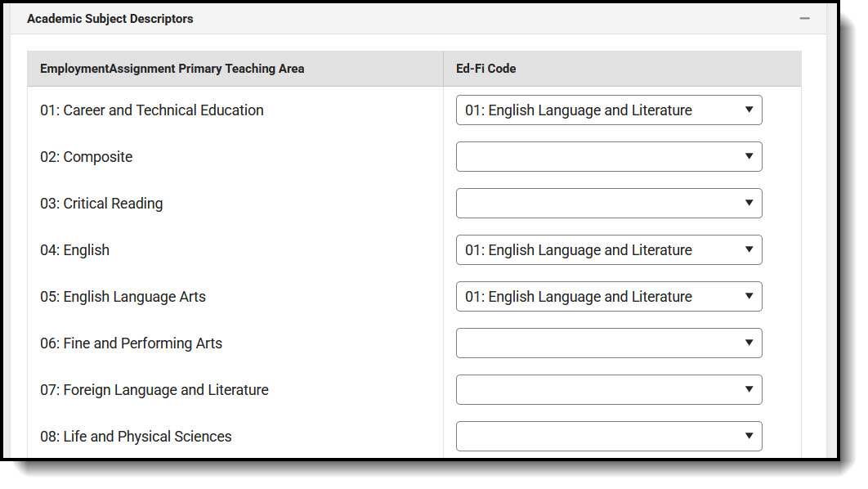Open Ed-Fi Code dropdown for Life and Physical Sciences
Image resolution: width=868 pixels, height=489 pixels.
point(608,437)
